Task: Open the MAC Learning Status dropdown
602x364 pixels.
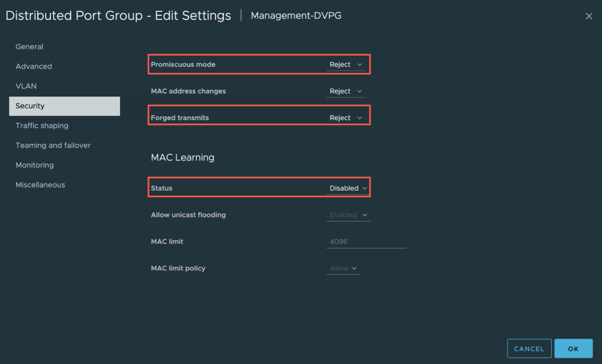Action: [348, 188]
